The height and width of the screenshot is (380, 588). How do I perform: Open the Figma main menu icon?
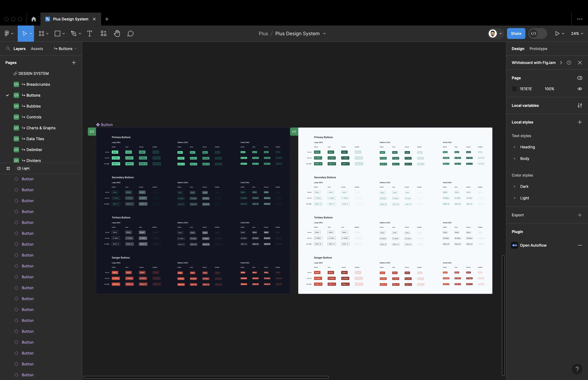tap(7, 34)
